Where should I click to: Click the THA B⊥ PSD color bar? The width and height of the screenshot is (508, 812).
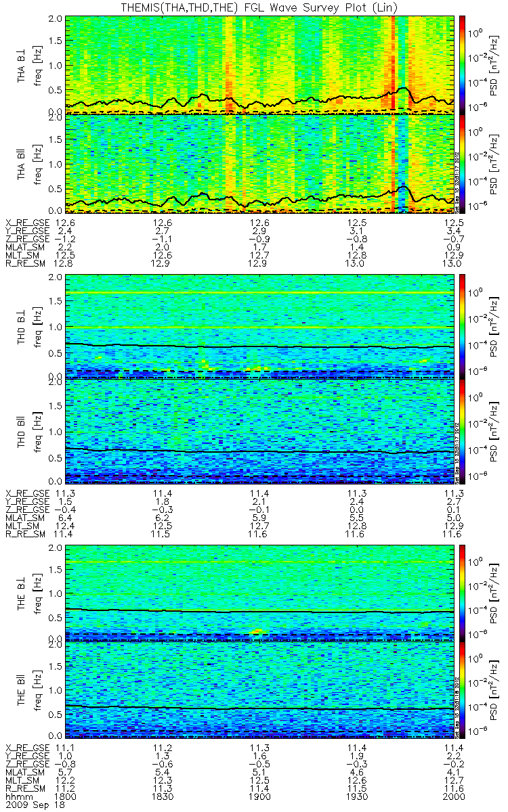click(463, 64)
